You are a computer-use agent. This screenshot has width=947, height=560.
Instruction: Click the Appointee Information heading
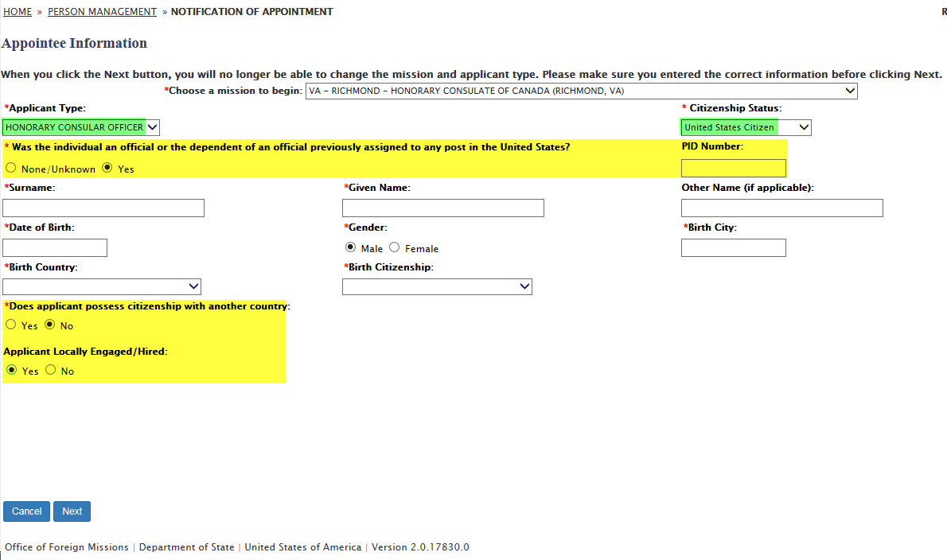(74, 44)
